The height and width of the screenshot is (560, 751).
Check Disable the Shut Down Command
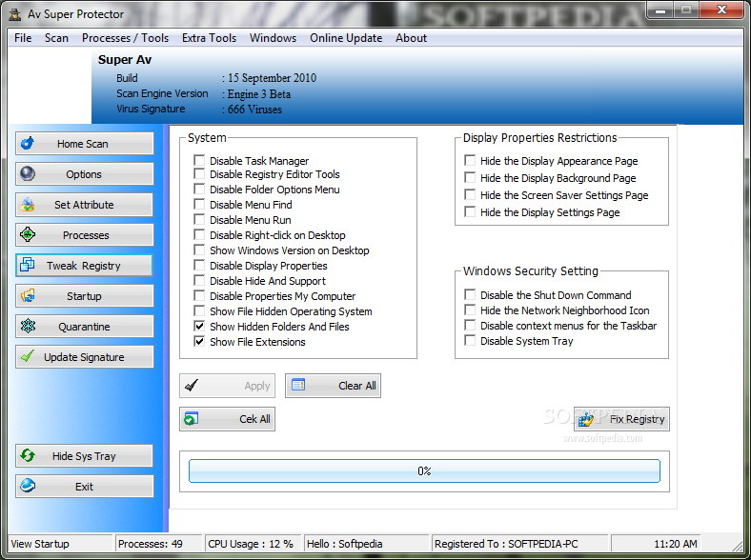click(x=470, y=294)
